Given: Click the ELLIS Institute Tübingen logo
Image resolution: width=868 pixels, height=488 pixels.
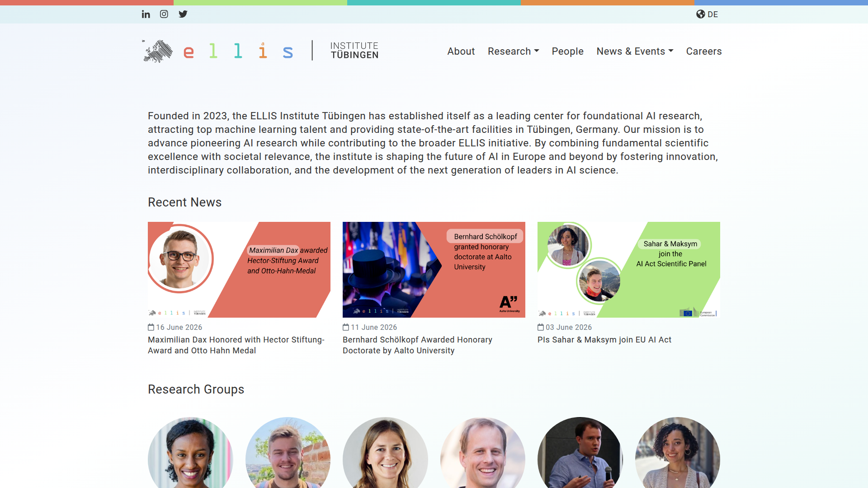Looking at the screenshot, I should point(260,51).
